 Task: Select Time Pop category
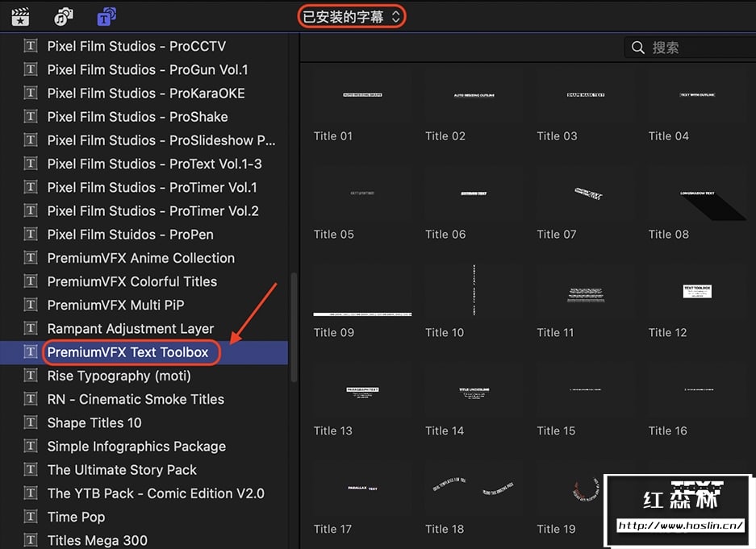click(x=76, y=518)
